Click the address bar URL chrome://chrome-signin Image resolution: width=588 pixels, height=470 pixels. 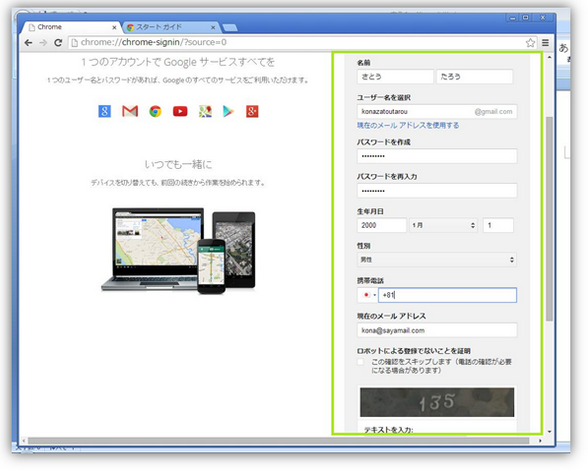(154, 42)
